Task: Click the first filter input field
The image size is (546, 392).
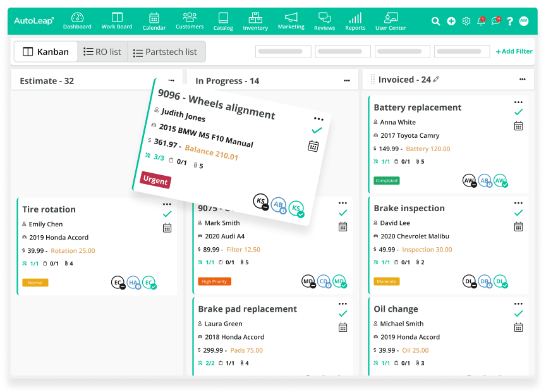Action: click(283, 52)
